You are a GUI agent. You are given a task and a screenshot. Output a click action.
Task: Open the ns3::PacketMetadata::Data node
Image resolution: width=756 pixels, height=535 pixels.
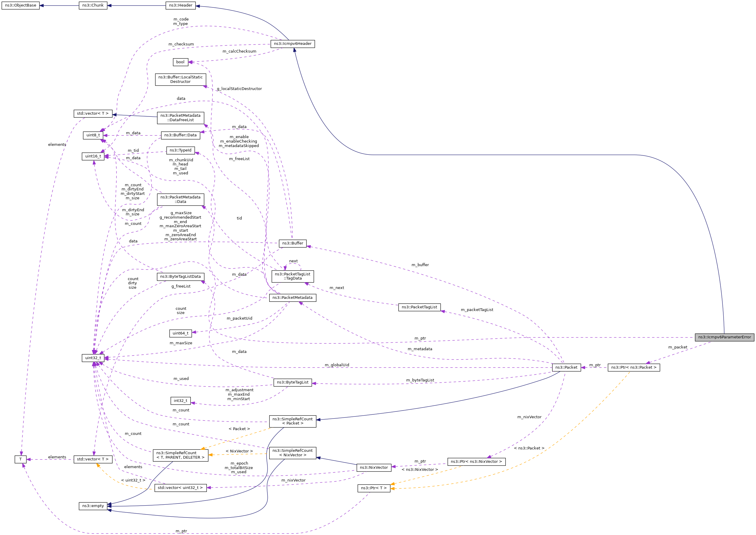[x=181, y=199]
